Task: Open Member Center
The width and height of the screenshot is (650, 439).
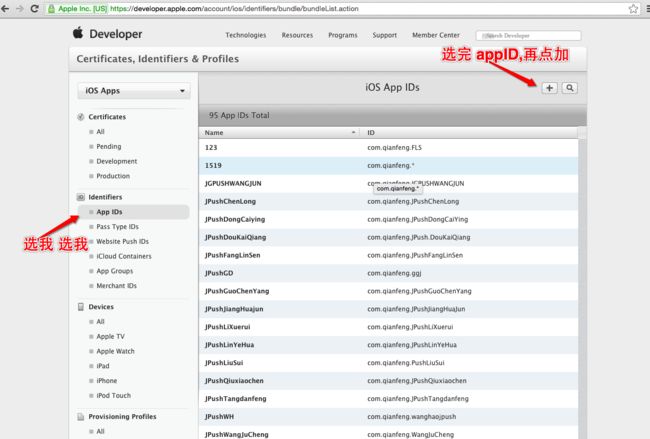Action: coord(436,35)
